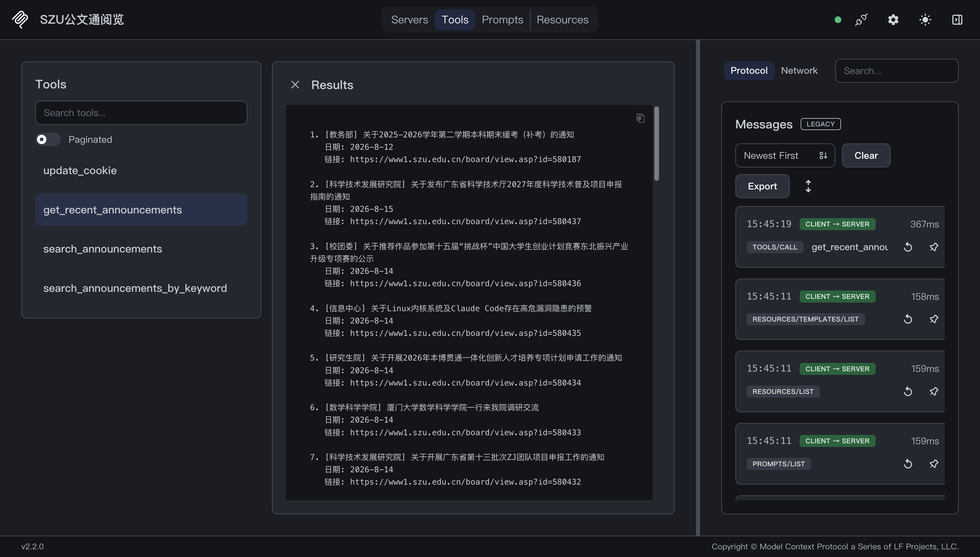
Task: Click the 367ms duration value
Action: click(x=924, y=224)
